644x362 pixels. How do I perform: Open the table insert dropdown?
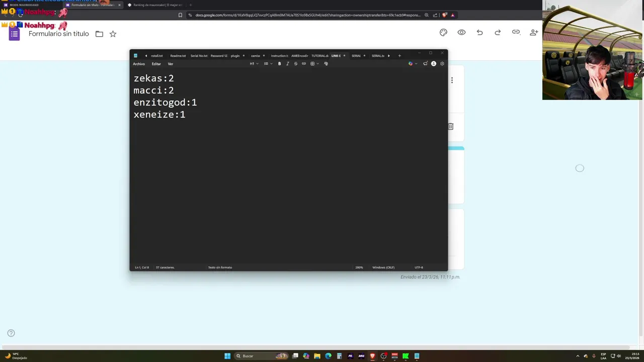pos(314,64)
